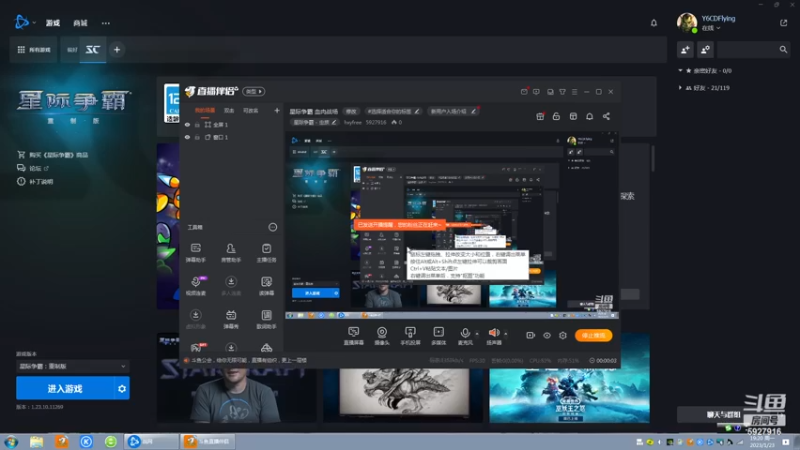Toggle visibility of 窗口 1 source
The width and height of the screenshot is (800, 450).
tap(187, 137)
